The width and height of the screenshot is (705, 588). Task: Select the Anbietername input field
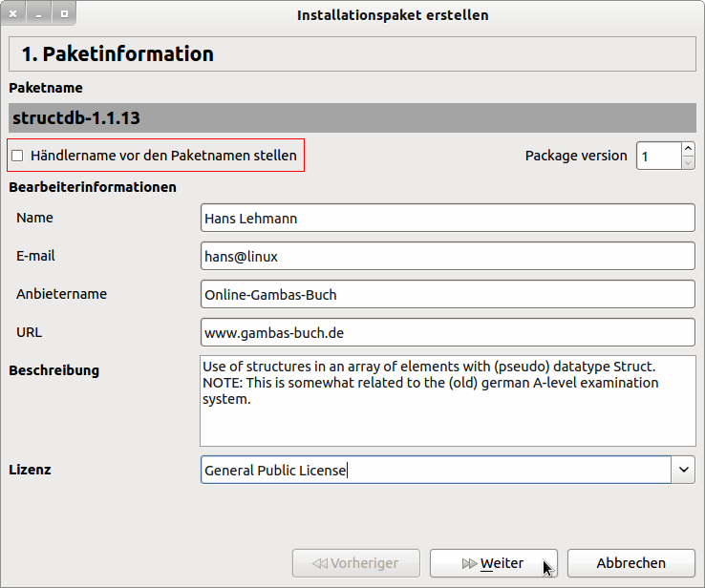(447, 294)
